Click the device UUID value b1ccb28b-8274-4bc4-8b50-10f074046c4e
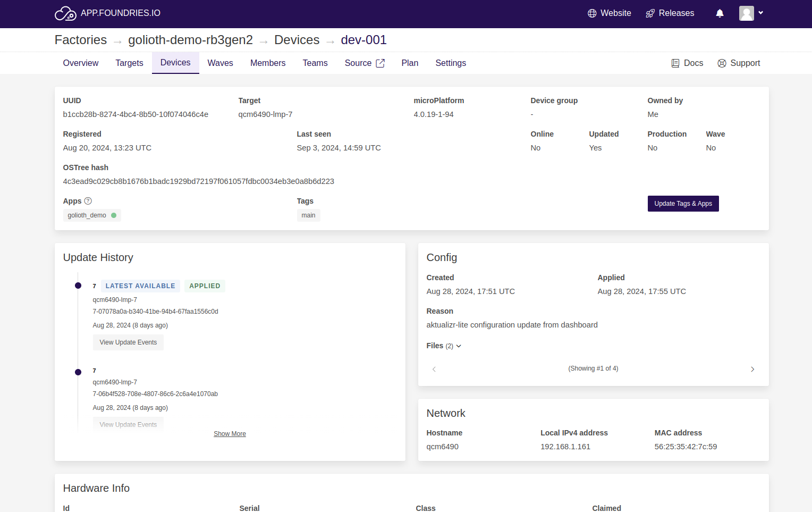Viewport: 812px width, 512px height. point(136,114)
